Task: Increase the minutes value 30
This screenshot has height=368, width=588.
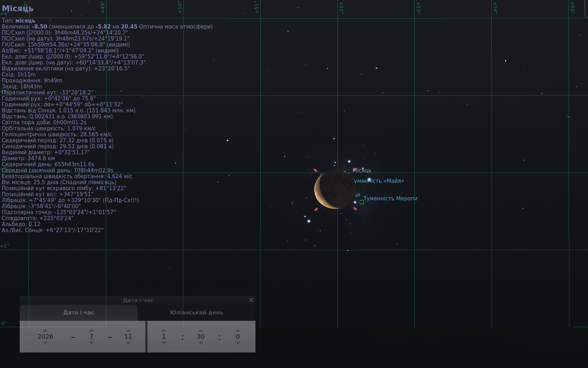Action: (201, 330)
